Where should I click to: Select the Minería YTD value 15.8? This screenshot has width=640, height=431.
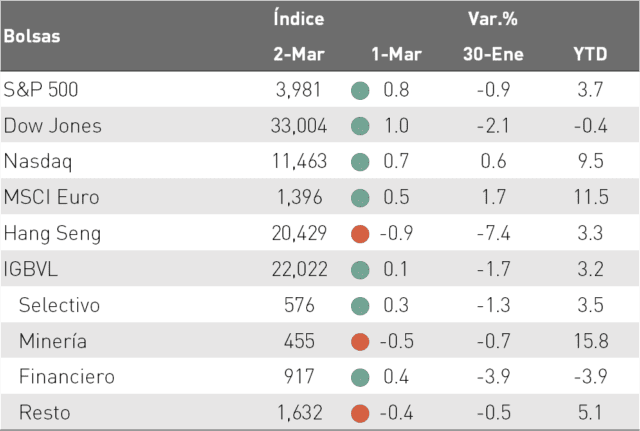[591, 341]
